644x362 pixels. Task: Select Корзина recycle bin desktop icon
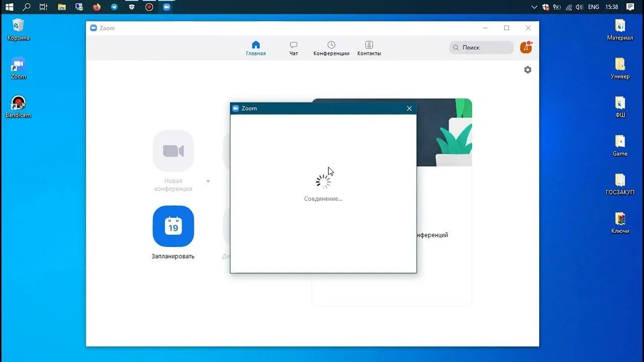coord(18,29)
